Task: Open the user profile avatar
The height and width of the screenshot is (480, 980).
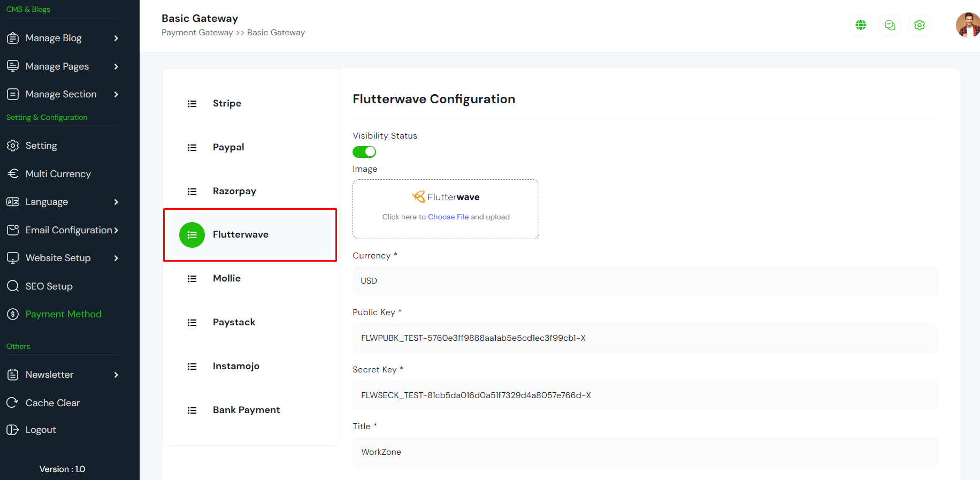Action: 968,25
